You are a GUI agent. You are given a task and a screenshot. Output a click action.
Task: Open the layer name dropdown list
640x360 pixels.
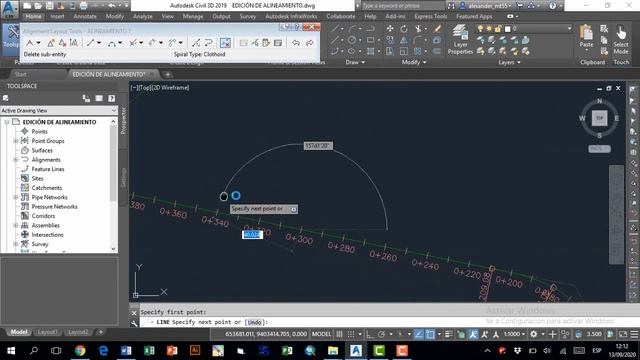tap(570, 29)
